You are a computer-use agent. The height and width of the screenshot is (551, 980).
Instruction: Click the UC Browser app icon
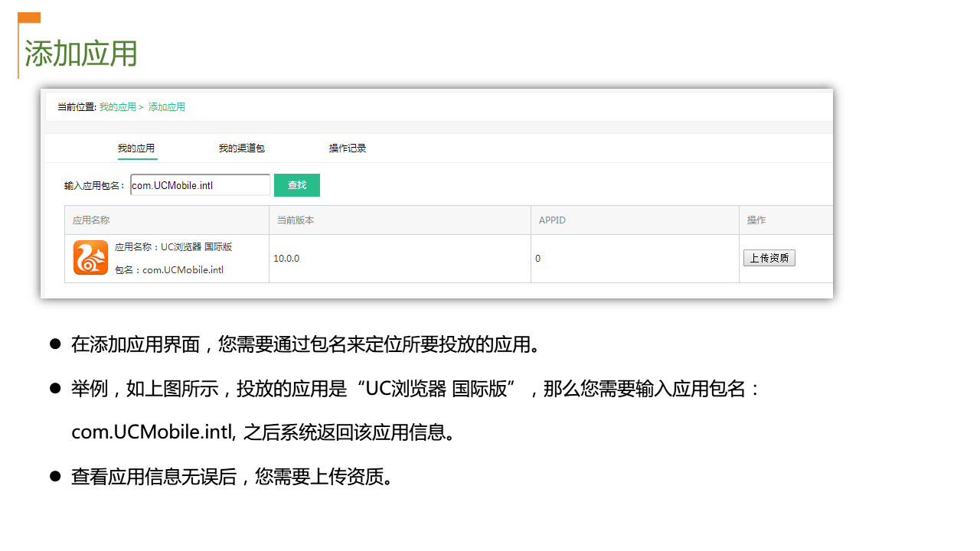coord(90,257)
